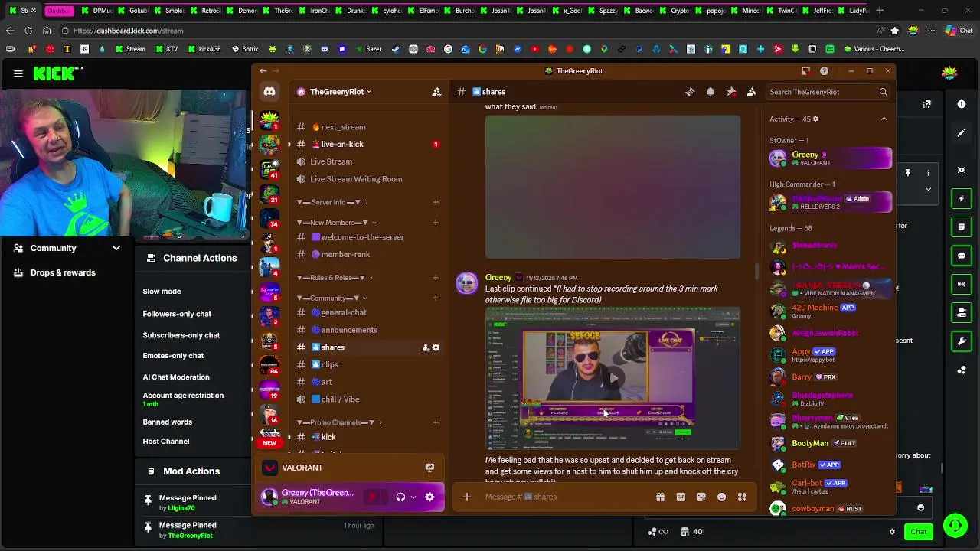Open threads icon in channel header
This screenshot has height=551, width=980.
[690, 92]
